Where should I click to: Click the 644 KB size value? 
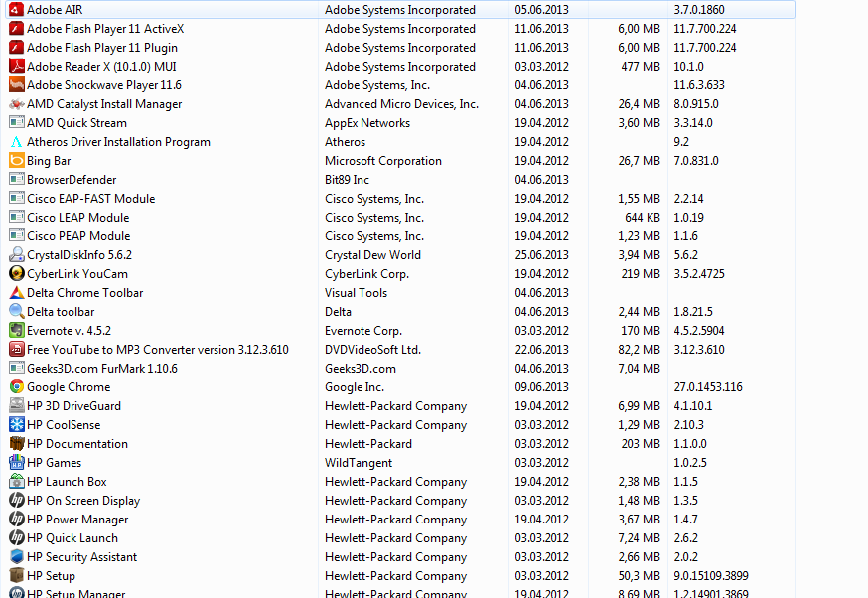pyautogui.click(x=643, y=218)
